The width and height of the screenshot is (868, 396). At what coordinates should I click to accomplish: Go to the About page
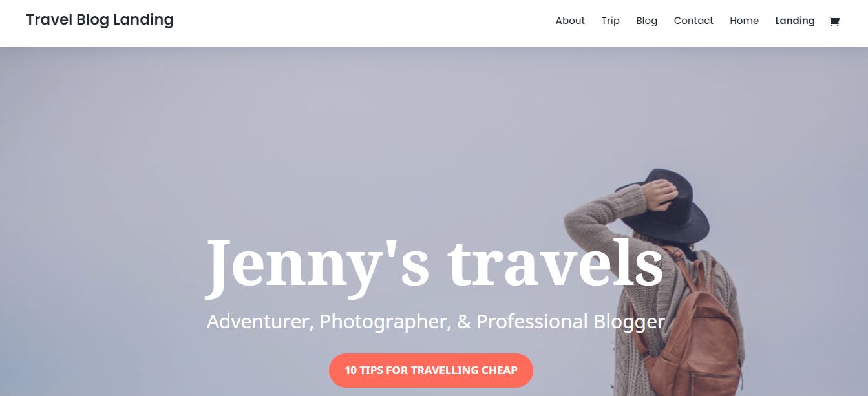(570, 21)
